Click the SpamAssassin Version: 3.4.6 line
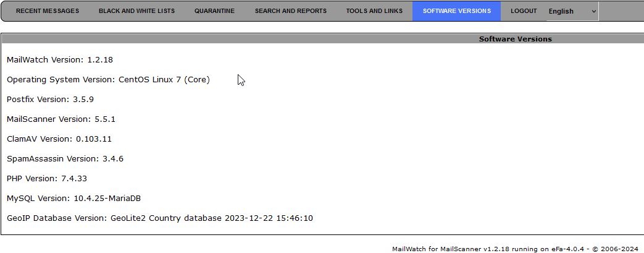This screenshot has height=253, width=644. pyautogui.click(x=65, y=159)
